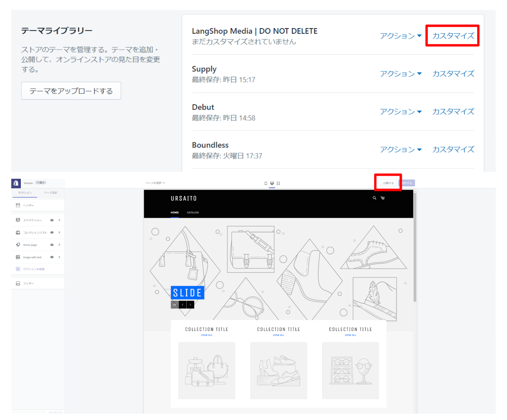The width and height of the screenshot is (507, 420).
Task: Switch preview to mobile view icon
Action: pos(266,183)
